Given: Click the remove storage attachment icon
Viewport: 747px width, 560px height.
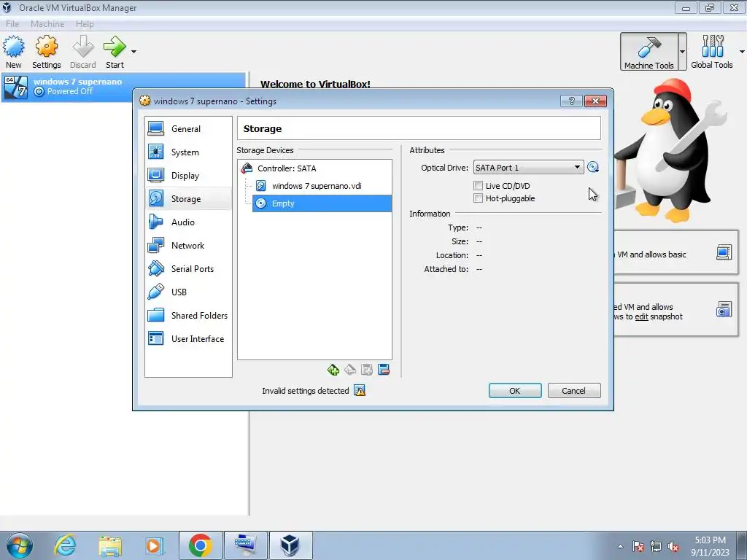Looking at the screenshot, I should pyautogui.click(x=384, y=370).
